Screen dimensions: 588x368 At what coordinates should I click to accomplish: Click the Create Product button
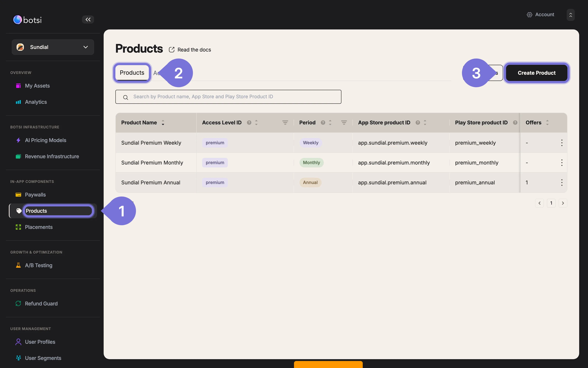537,73
